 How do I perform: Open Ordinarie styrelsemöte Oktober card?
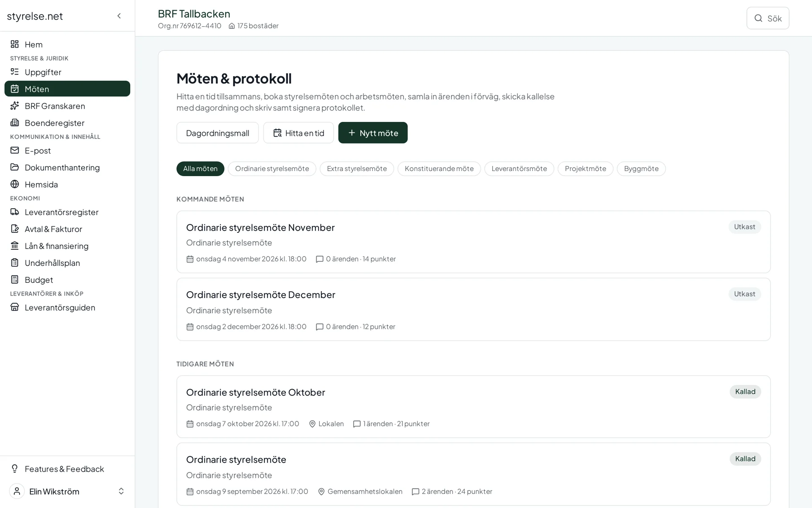[473, 406]
